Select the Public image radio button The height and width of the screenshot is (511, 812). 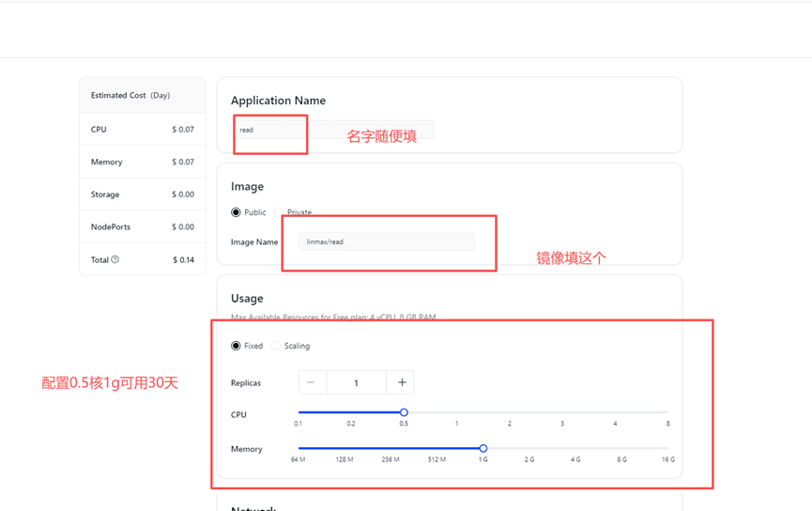[236, 212]
